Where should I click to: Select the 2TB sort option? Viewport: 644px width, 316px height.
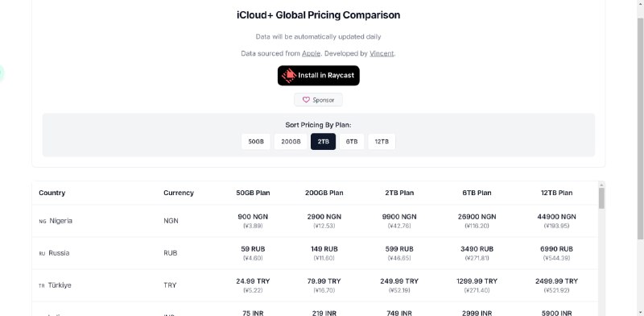tap(324, 142)
